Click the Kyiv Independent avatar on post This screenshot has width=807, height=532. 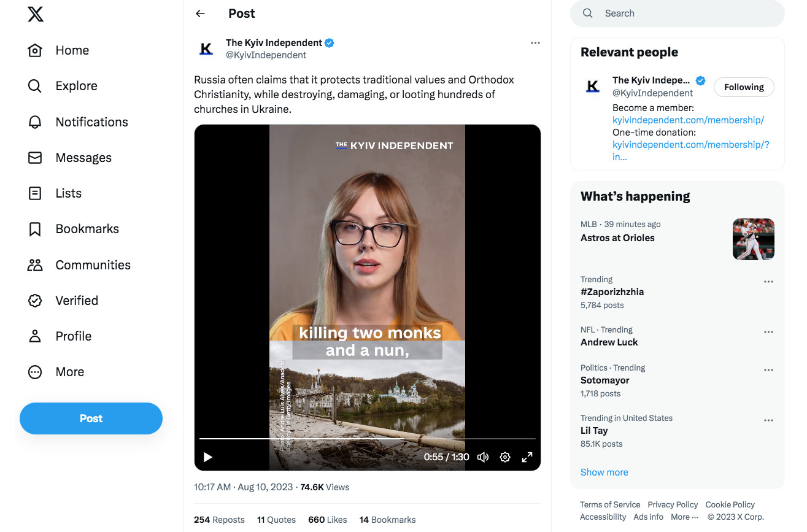tap(206, 48)
